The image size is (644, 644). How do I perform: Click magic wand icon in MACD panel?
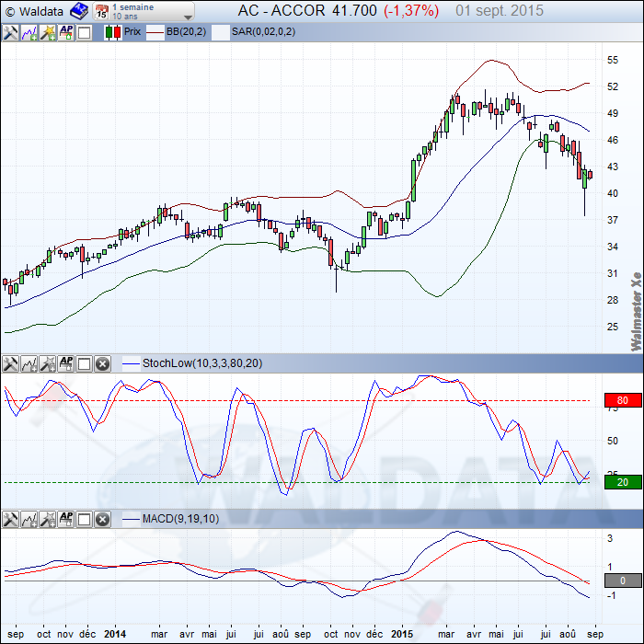[x=47, y=520]
